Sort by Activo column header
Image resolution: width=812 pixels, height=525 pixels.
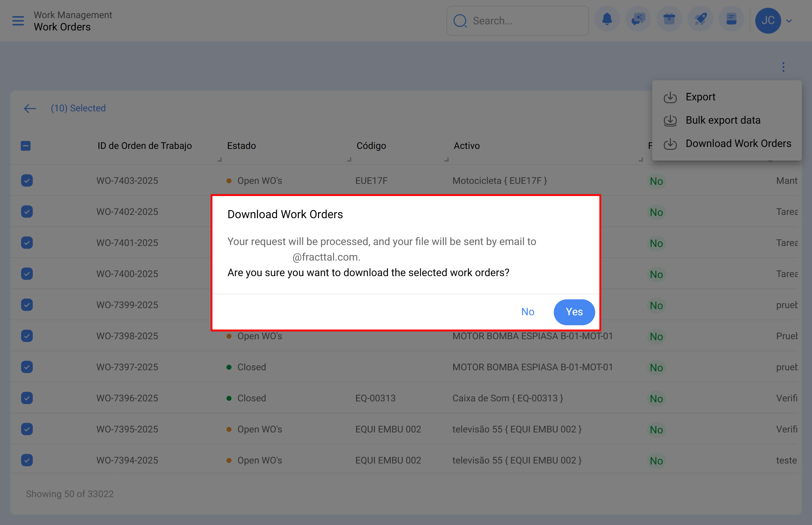click(467, 146)
